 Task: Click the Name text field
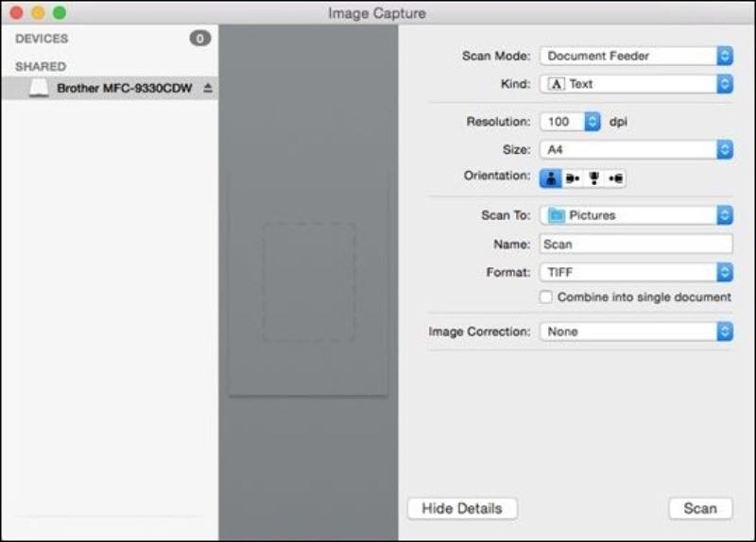click(636, 244)
